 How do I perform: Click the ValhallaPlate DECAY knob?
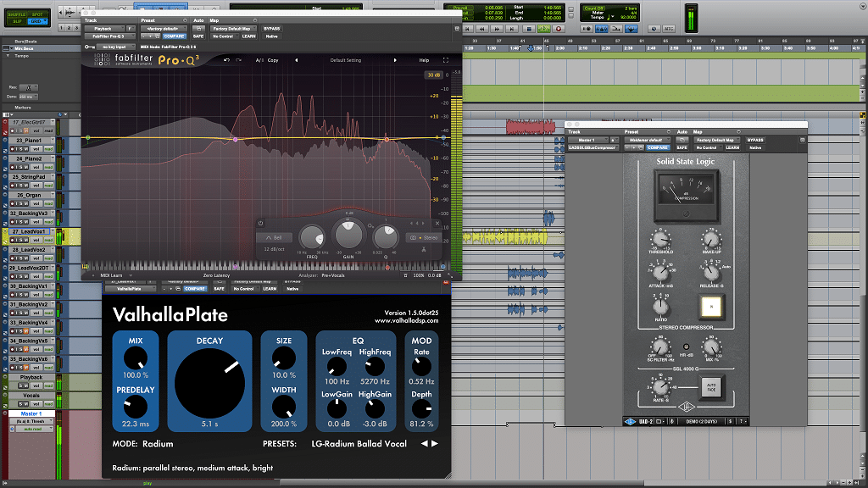(209, 383)
